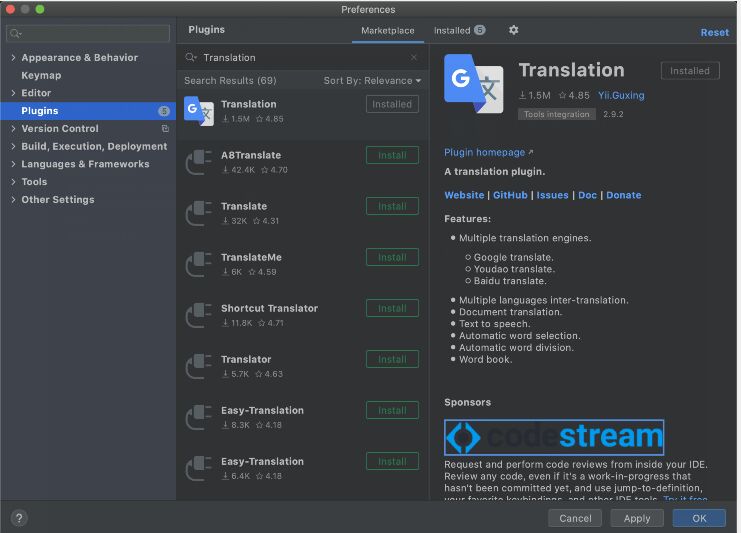Click the Installed button in plugin details header
This screenshot has width=741, height=533.
pos(690,70)
